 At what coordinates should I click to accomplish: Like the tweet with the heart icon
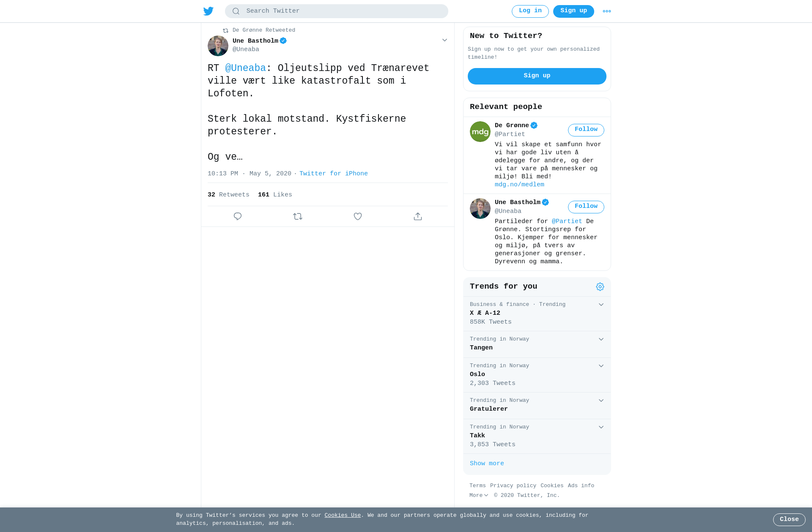[x=358, y=216]
